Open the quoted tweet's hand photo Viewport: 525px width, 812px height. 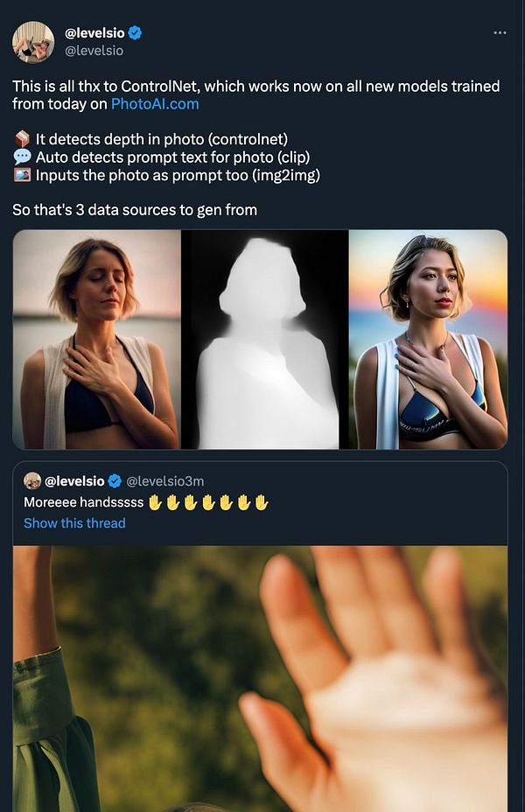click(x=260, y=678)
